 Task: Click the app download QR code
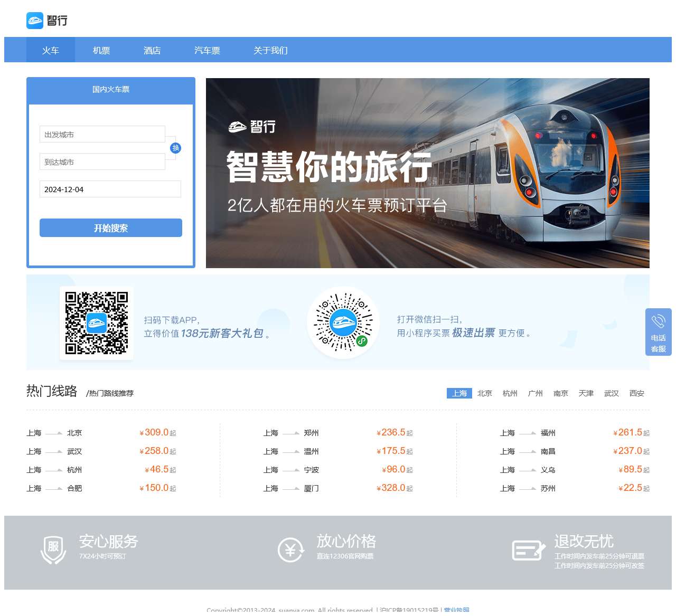[x=97, y=323]
